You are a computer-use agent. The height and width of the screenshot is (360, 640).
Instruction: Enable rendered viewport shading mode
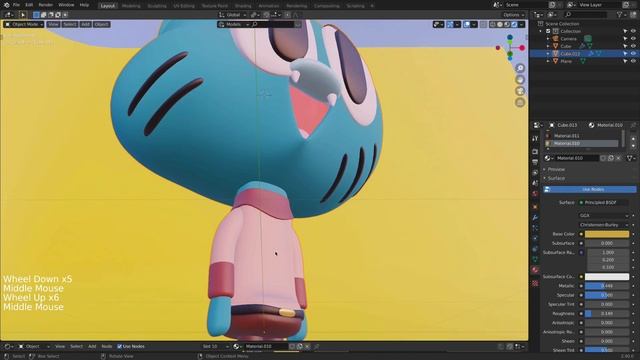click(x=514, y=24)
